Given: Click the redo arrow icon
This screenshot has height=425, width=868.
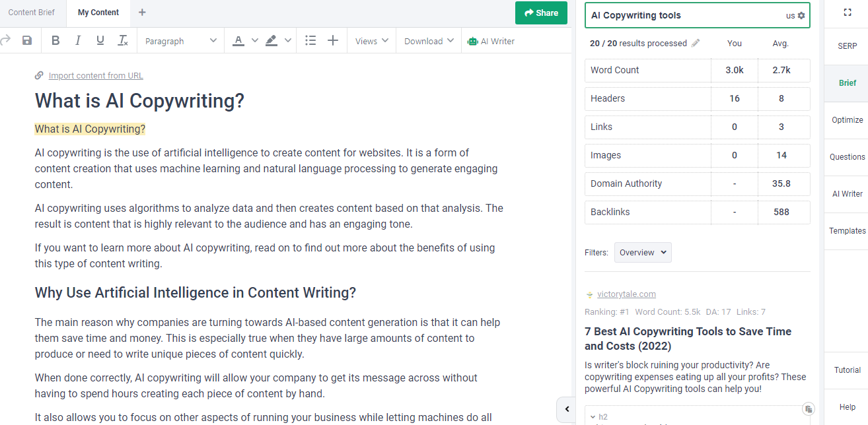Looking at the screenshot, I should pos(5,41).
